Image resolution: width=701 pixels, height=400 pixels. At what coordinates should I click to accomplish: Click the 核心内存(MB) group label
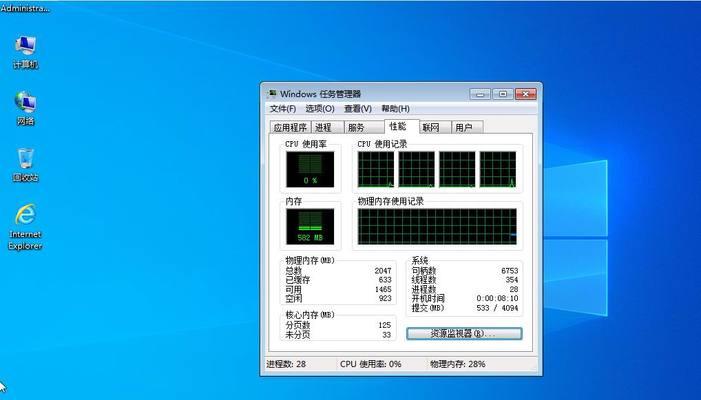coord(310,315)
